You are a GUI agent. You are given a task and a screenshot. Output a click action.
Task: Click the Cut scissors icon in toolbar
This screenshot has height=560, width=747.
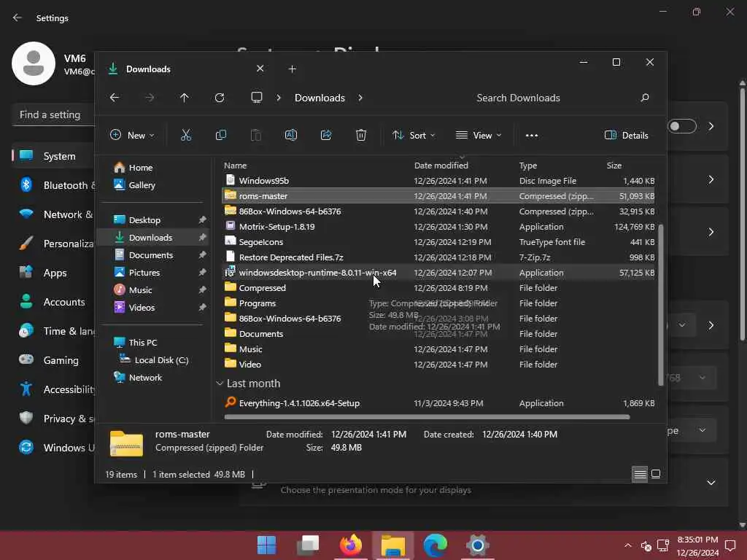pyautogui.click(x=186, y=135)
